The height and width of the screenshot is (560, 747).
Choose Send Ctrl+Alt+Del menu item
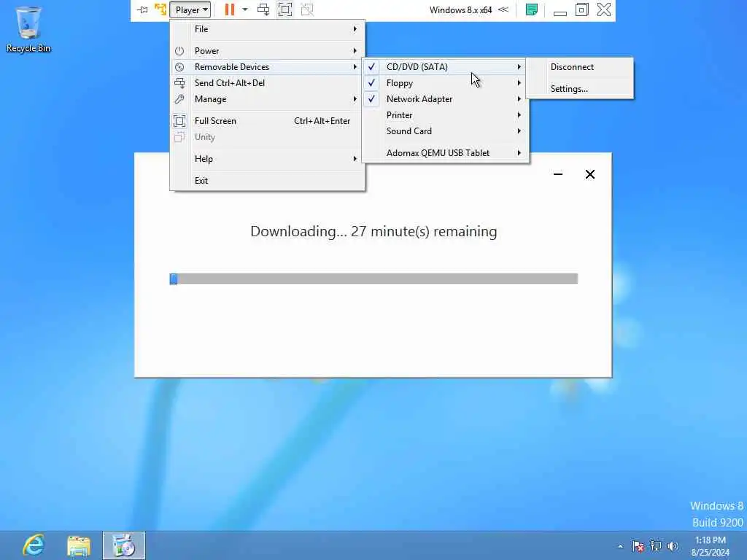(x=268, y=83)
